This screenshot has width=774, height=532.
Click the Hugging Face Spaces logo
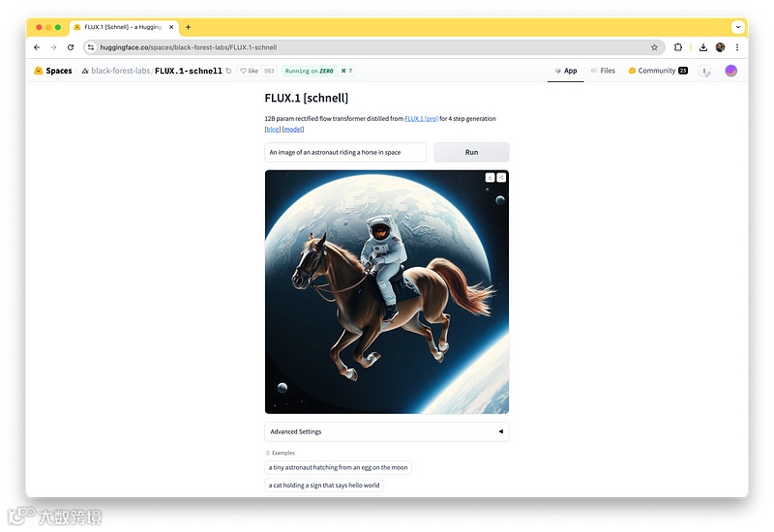[53, 71]
